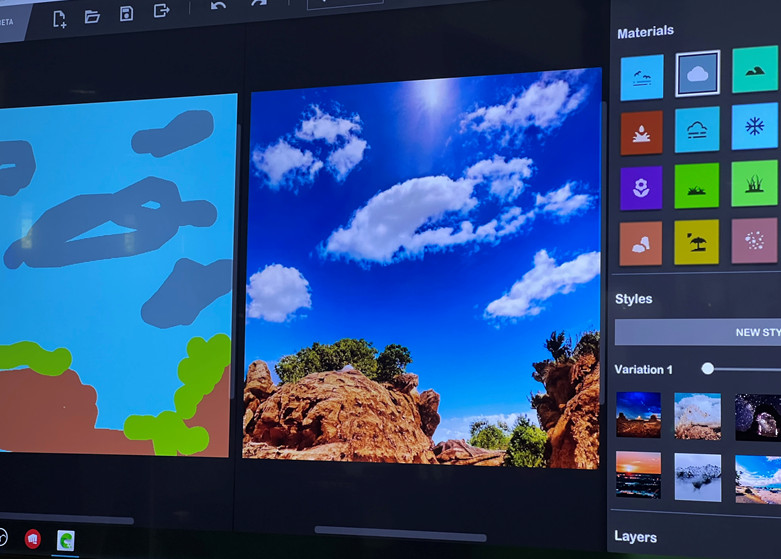Click the Variation slider handle
Screen dimensions: 781x559
tap(708, 369)
